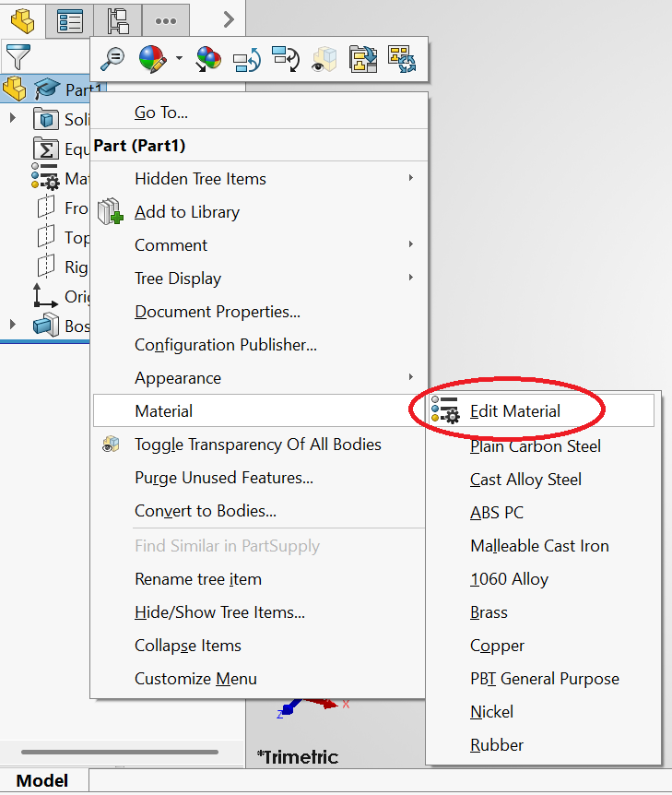Click the horizontal scrollbar of the tree pane

point(120,752)
